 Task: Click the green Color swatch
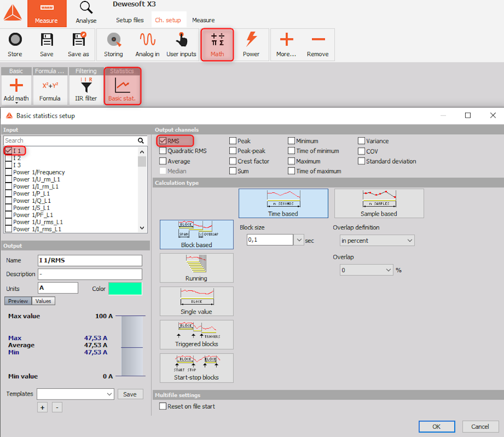(x=125, y=288)
